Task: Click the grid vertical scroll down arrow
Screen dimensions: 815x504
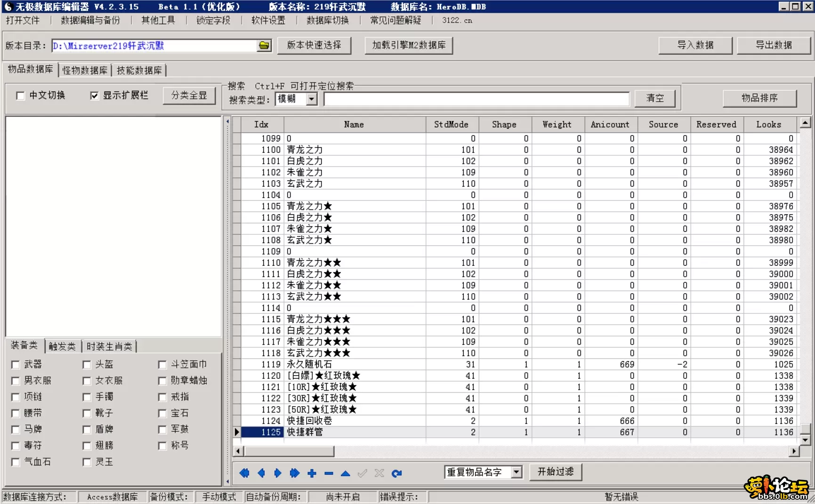Action: point(806,440)
